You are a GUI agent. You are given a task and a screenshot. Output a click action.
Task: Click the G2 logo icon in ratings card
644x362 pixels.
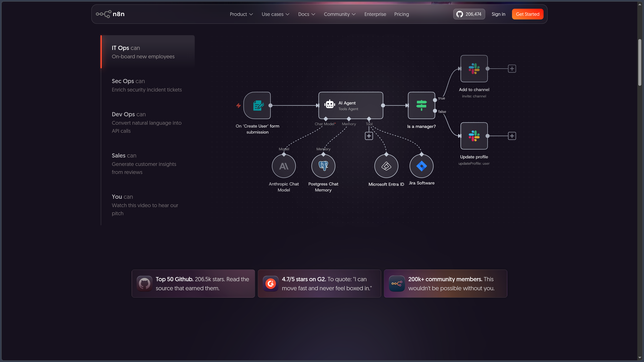coord(271,284)
